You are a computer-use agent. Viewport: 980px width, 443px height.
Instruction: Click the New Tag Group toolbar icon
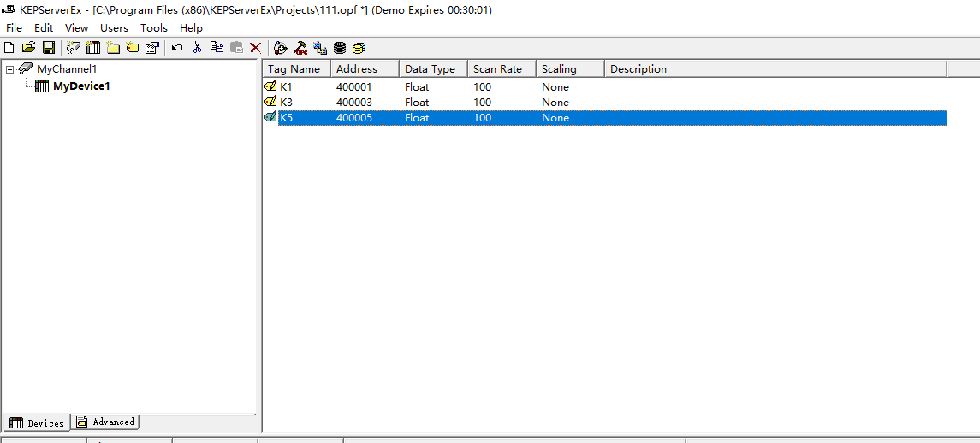112,48
